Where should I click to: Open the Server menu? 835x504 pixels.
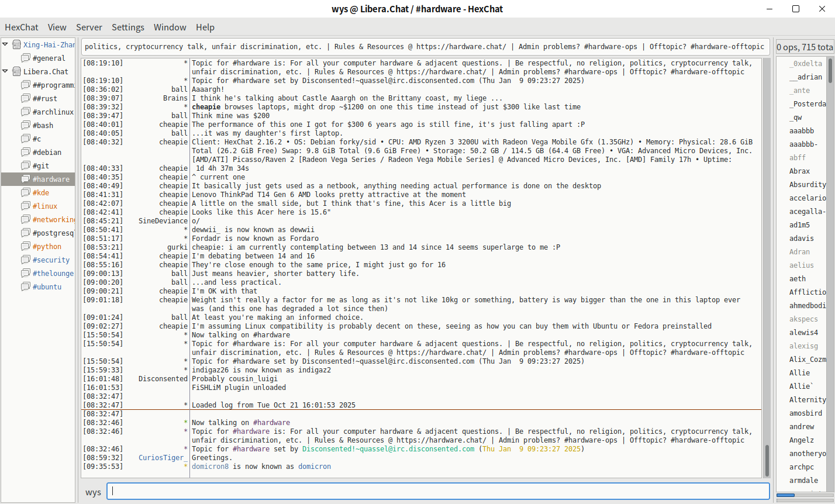(x=89, y=27)
